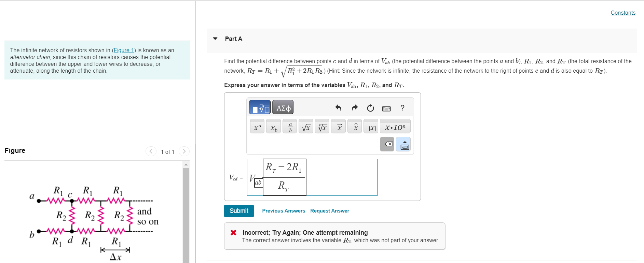Select the subscript x_b icon
Screen dimensions: 644x263
click(x=273, y=126)
